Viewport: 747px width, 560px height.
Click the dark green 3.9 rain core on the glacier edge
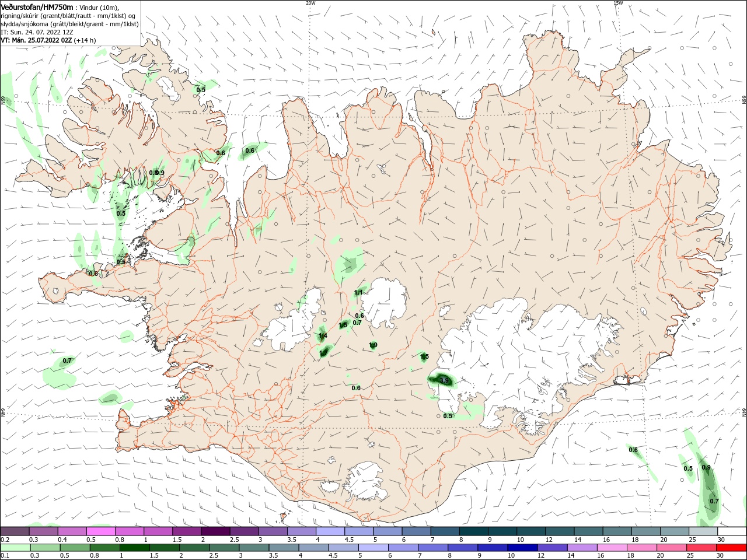[442, 380]
